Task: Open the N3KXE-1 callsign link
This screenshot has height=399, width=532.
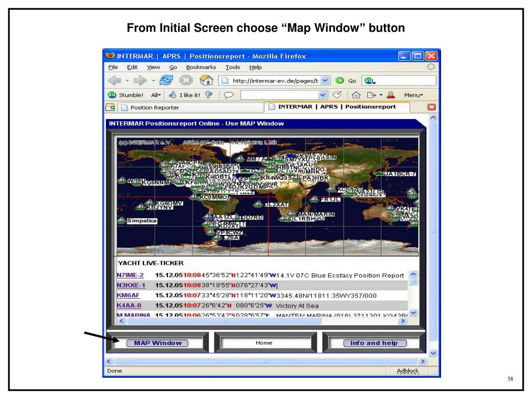Action: tap(130, 285)
